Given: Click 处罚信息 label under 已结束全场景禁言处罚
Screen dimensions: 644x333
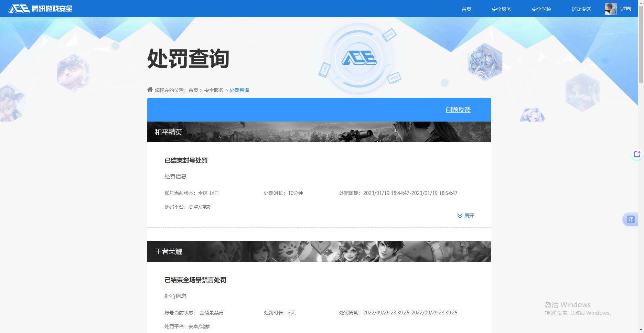Looking at the screenshot, I should (175, 296).
